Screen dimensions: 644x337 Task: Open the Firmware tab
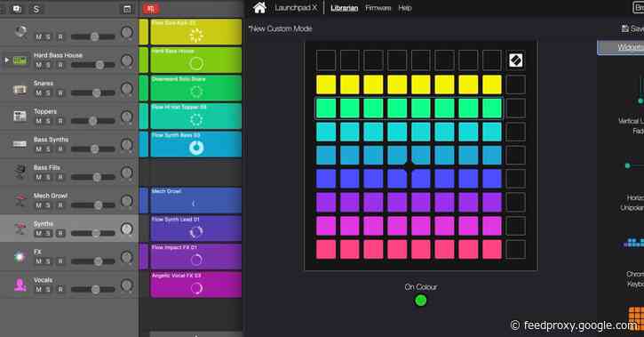coord(378,8)
